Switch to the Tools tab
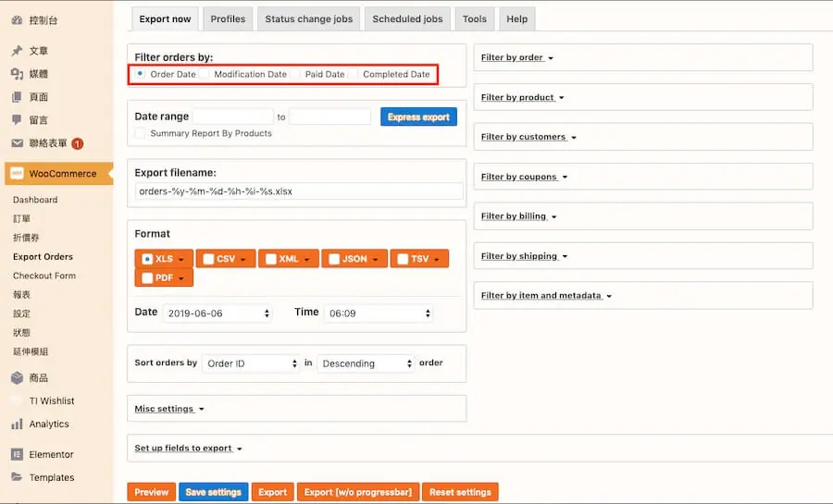Viewport: 833px width, 504px height. [x=475, y=19]
